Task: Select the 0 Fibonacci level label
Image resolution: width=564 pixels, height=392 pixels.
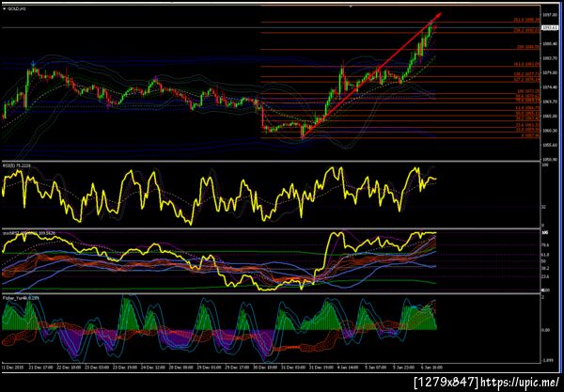Action: (530, 136)
